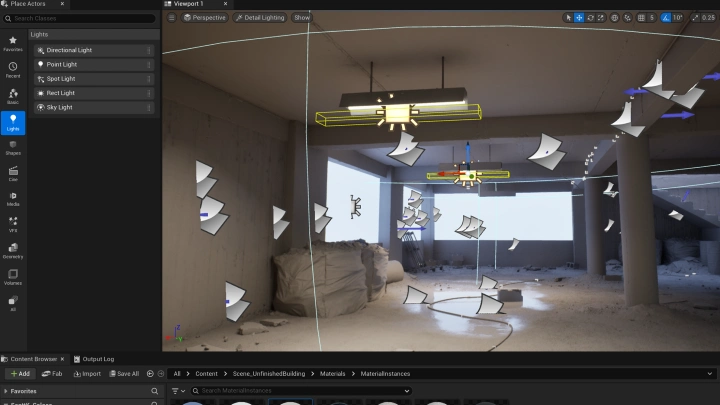Go forward in Content Browser history
The image size is (720, 405).
pyautogui.click(x=161, y=374)
